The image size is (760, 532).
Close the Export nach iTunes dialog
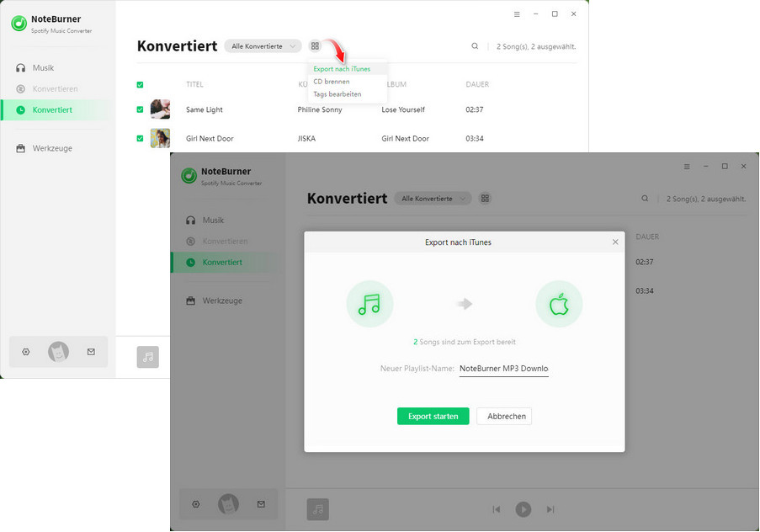point(615,242)
